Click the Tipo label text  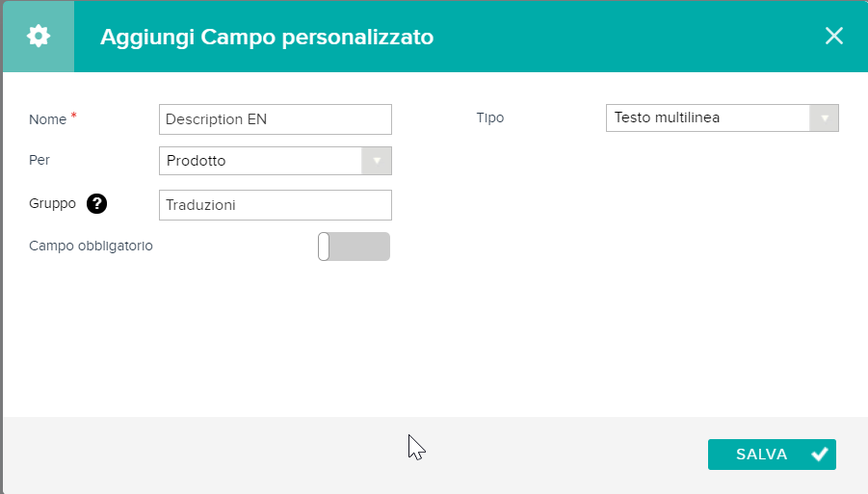coord(490,117)
